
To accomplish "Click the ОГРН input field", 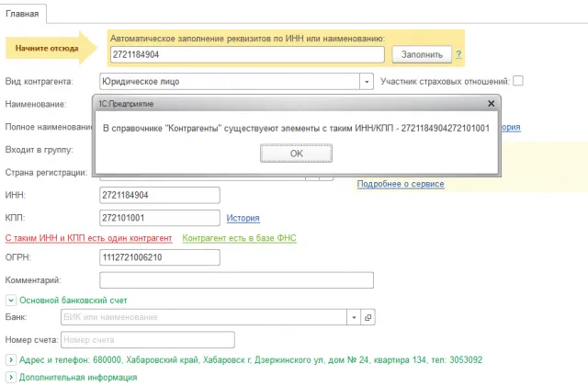I will [x=160, y=257].
